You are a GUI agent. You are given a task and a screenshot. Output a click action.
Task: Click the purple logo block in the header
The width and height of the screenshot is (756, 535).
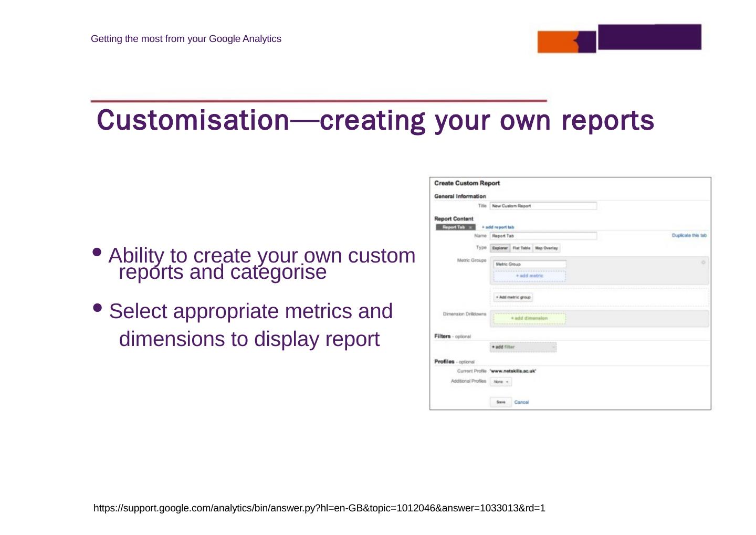[x=649, y=37]
